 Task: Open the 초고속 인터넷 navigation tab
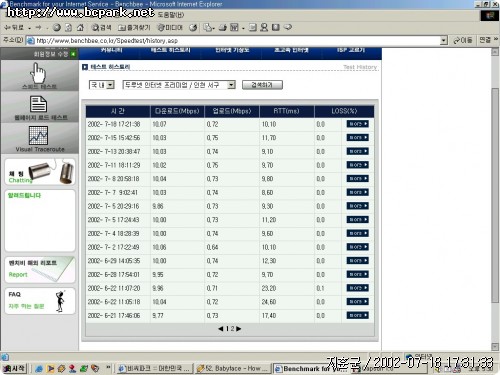pos(291,50)
